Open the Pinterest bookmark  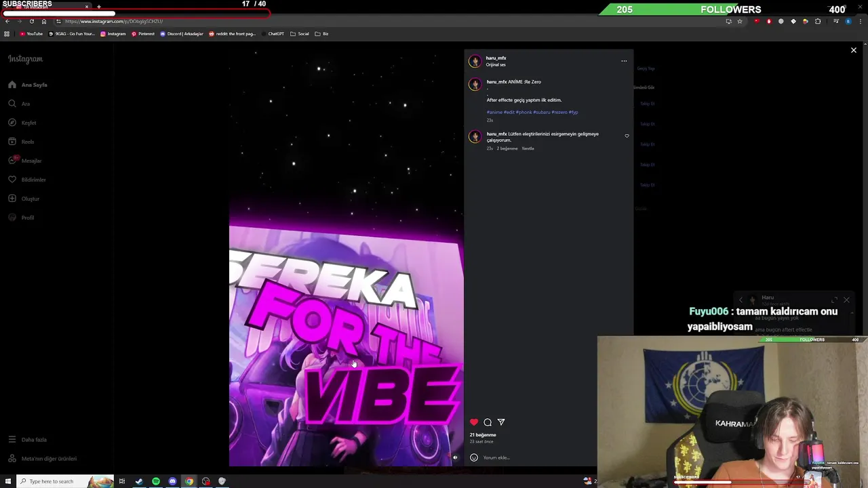click(x=143, y=34)
